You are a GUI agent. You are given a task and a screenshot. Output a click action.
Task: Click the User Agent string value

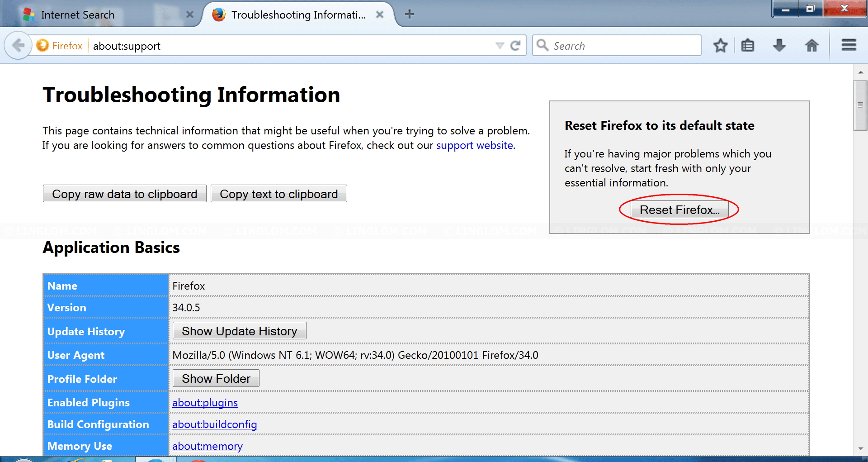[355, 355]
